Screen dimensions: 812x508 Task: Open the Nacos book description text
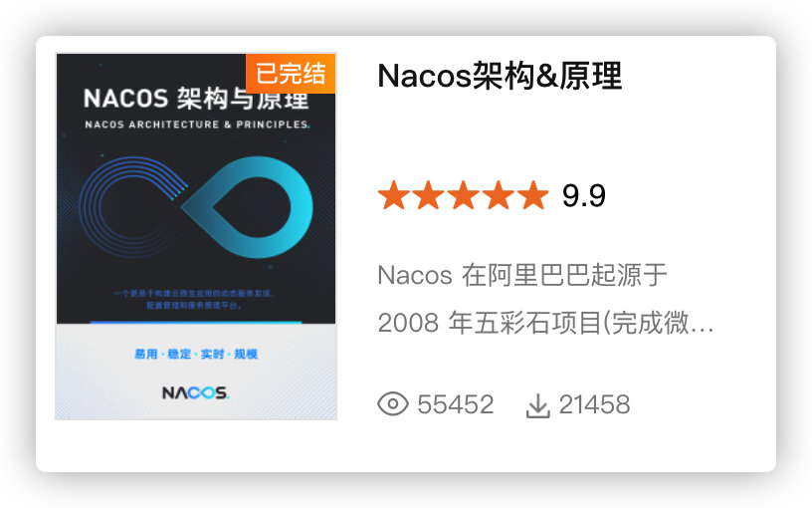pos(546,299)
